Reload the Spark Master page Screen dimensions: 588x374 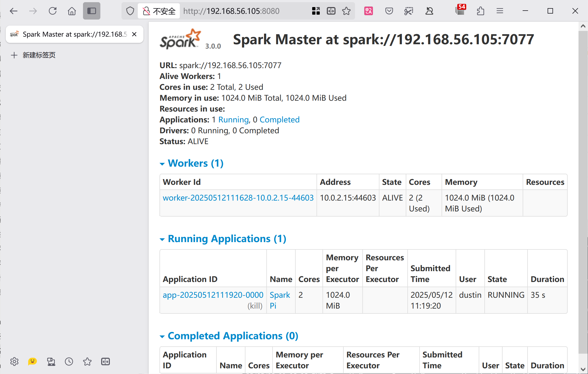coord(53,11)
